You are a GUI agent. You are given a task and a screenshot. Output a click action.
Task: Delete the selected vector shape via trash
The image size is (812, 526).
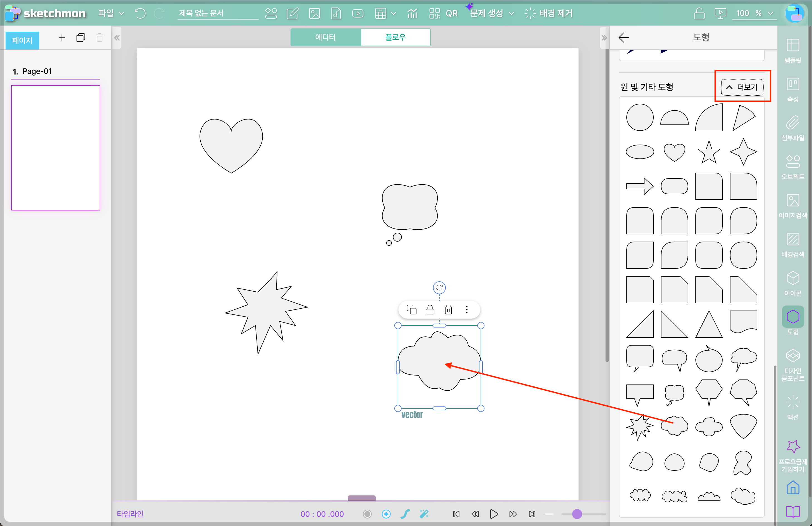tap(448, 309)
